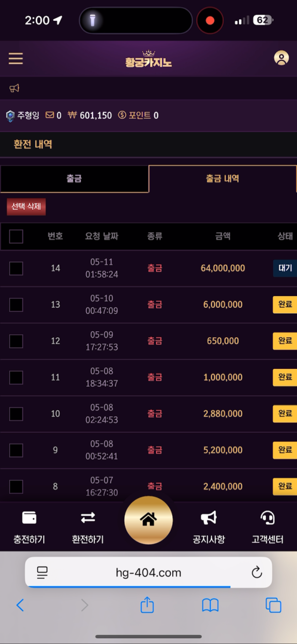Check the checkbox for row 11
Viewport: 297px width, 644px height.
16,378
